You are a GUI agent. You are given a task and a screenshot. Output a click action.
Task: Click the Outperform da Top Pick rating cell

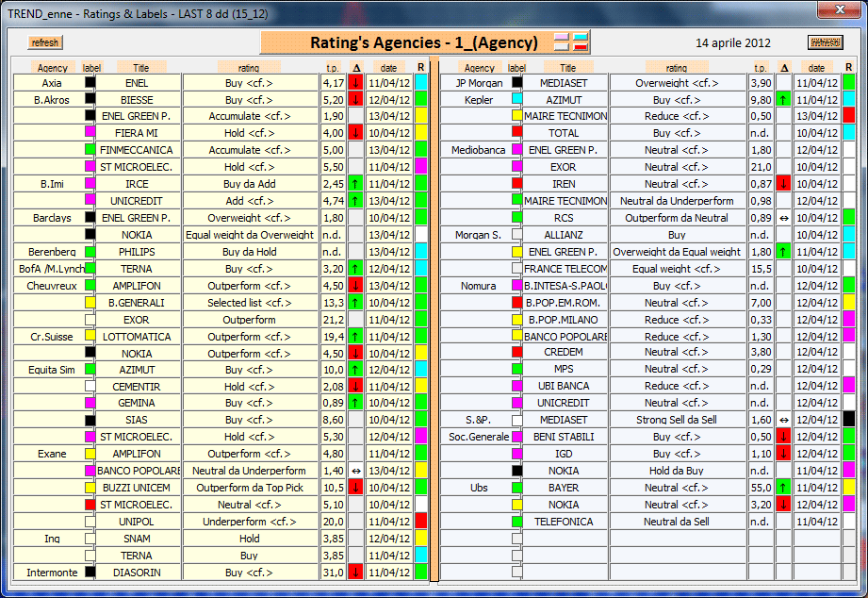[250, 488]
